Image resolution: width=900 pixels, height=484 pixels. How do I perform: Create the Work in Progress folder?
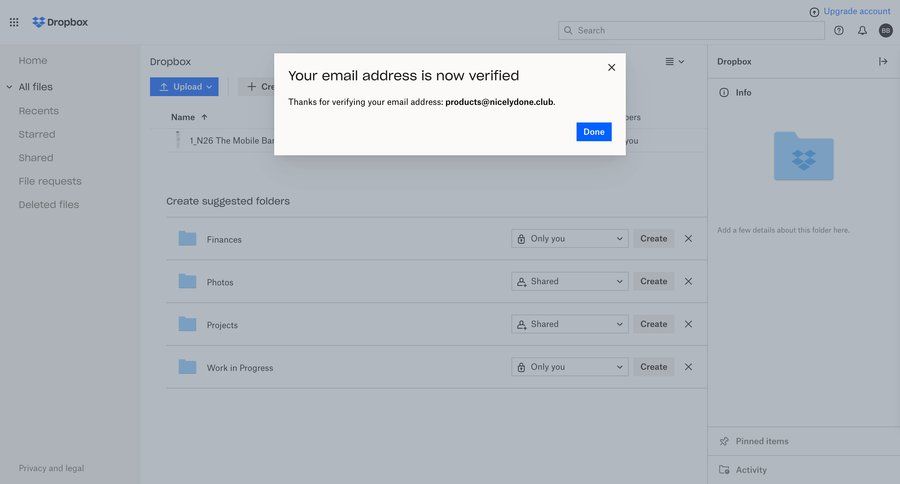coord(654,367)
